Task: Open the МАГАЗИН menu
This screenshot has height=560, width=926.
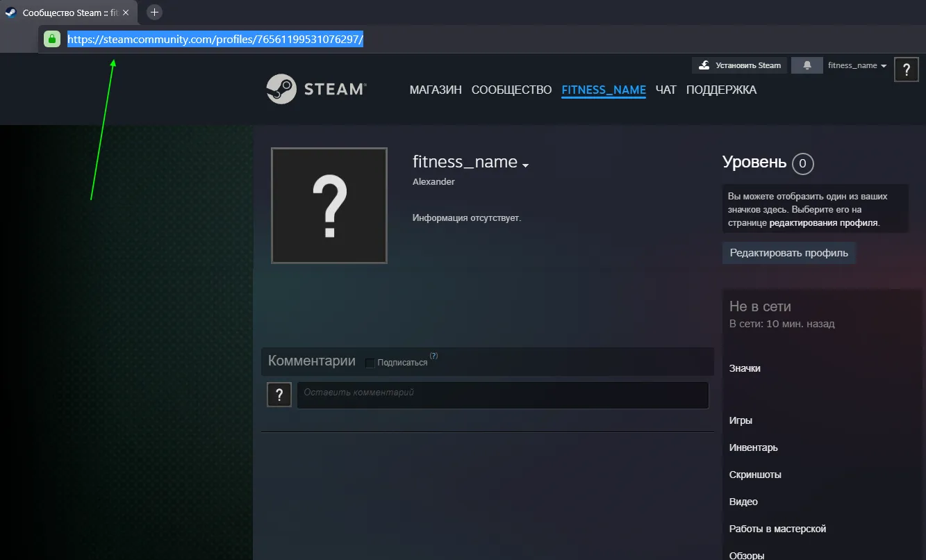Action: click(436, 90)
